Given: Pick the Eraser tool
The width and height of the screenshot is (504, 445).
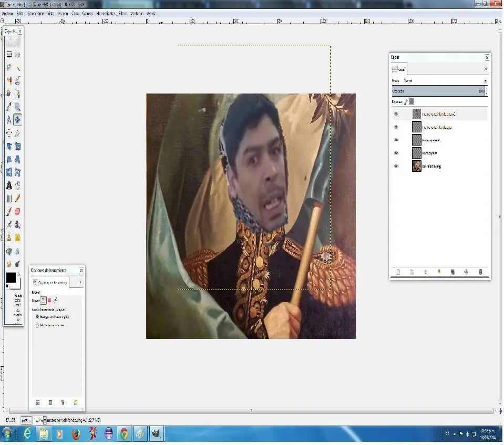Looking at the screenshot, I should click(x=17, y=211).
